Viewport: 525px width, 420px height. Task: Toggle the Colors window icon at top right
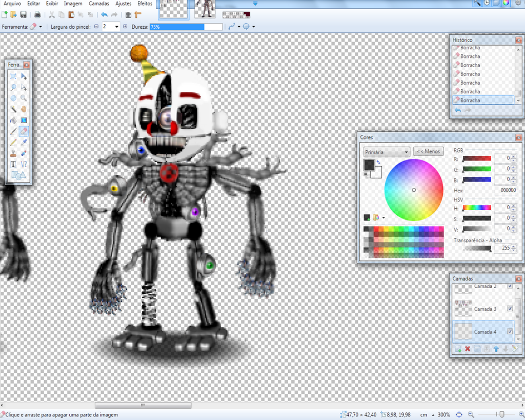[506, 3]
